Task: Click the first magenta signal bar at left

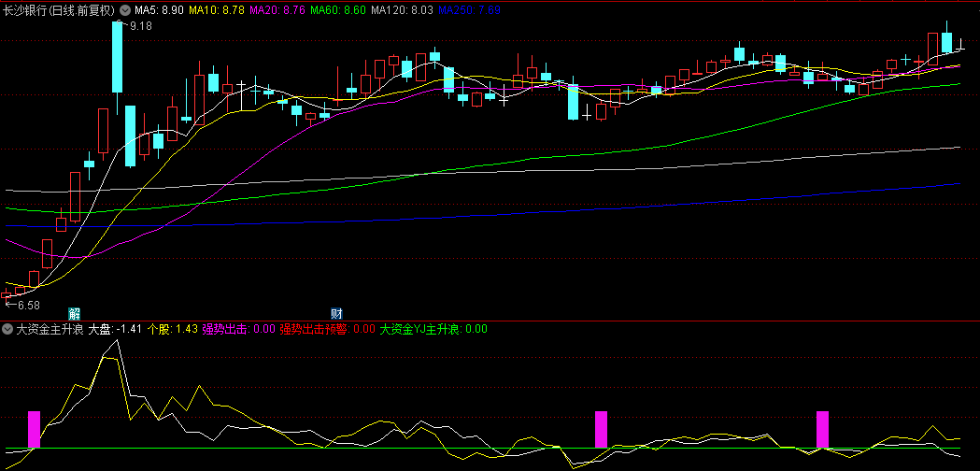Action: [34, 429]
